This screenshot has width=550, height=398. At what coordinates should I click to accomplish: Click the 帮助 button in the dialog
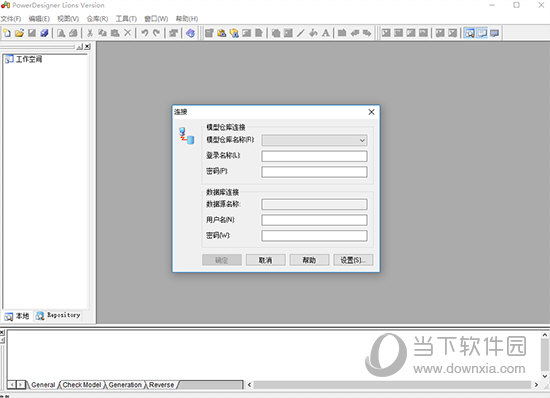(x=309, y=260)
